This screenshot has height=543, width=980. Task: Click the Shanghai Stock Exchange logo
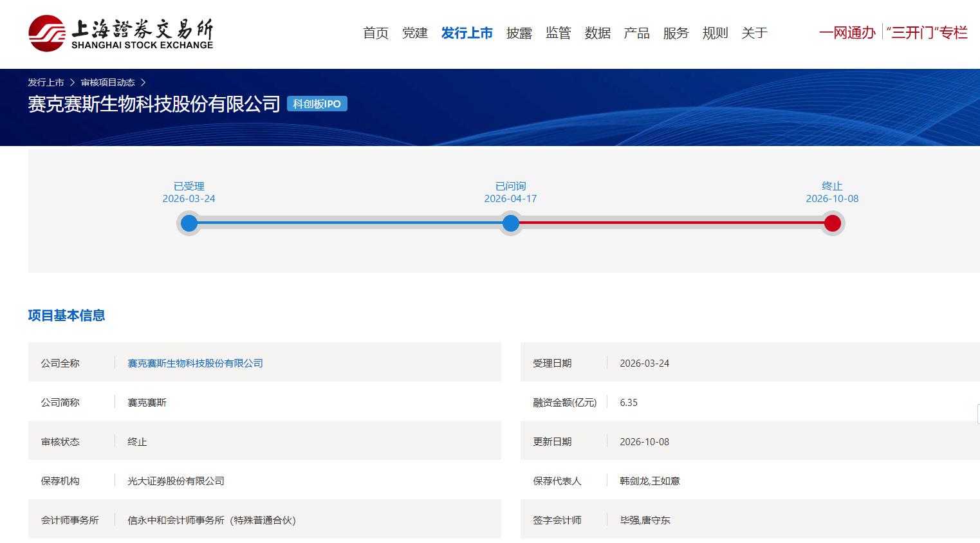point(121,33)
